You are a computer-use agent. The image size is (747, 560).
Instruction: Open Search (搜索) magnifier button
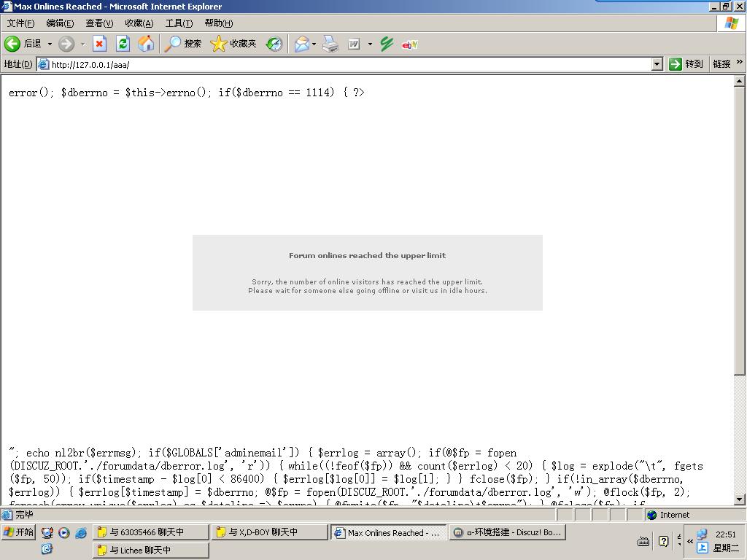click(x=182, y=44)
